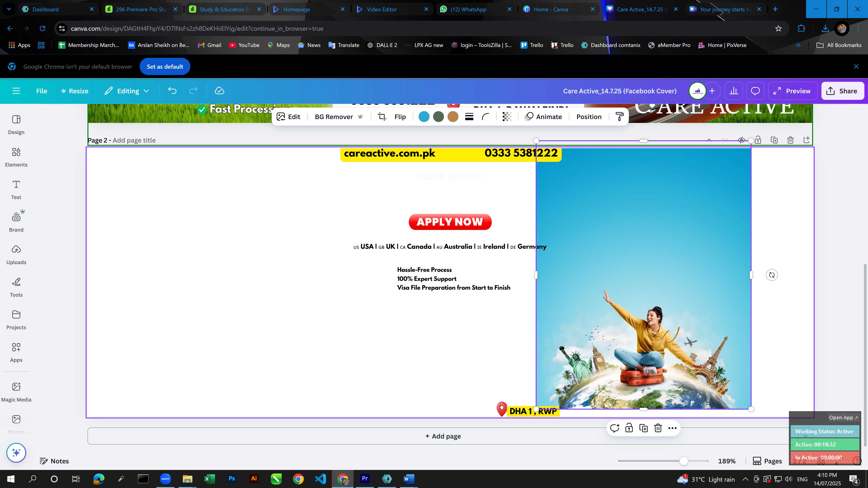The width and height of the screenshot is (868, 488).
Task: Click the Canva AI assistant sparkle button
Action: pyautogui.click(x=16, y=453)
